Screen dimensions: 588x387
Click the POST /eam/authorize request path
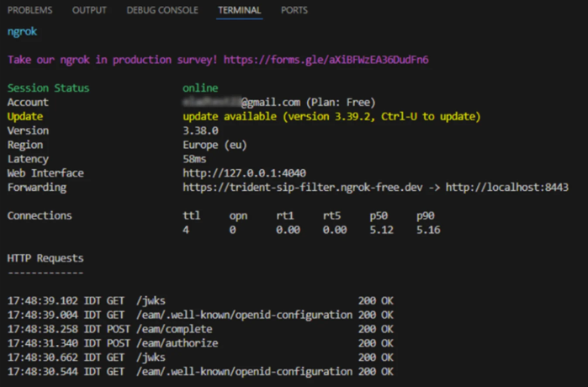click(177, 343)
